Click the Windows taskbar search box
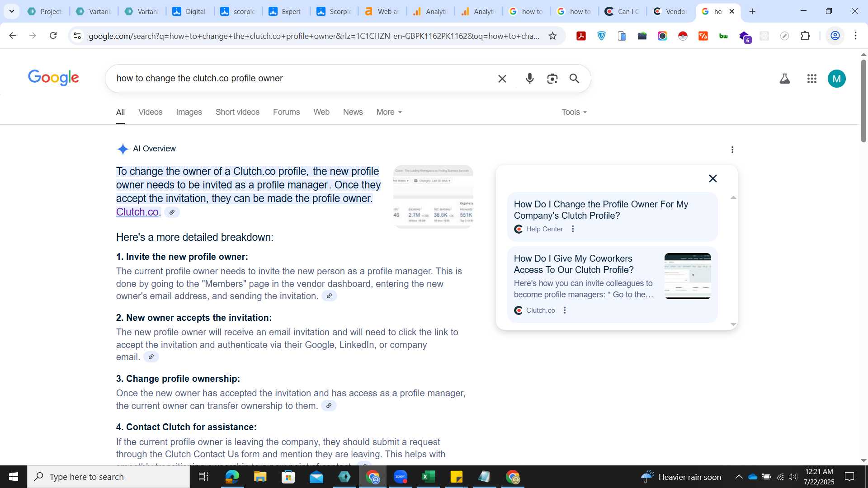The width and height of the screenshot is (868, 488). pos(108,477)
